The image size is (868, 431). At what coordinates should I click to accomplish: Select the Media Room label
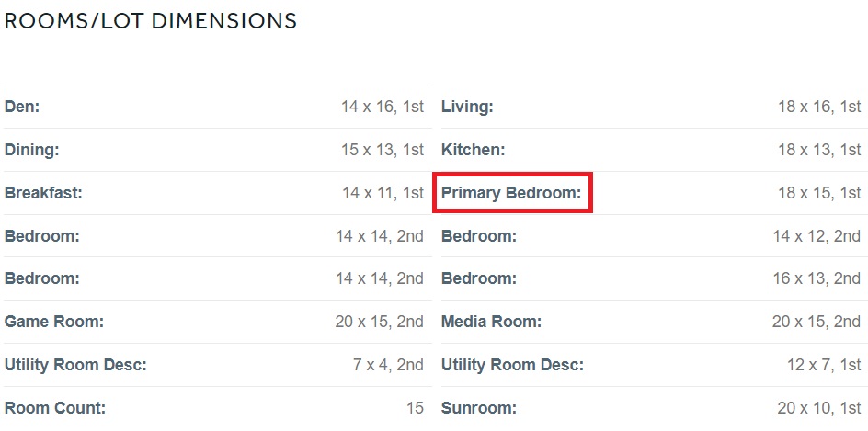[491, 322]
